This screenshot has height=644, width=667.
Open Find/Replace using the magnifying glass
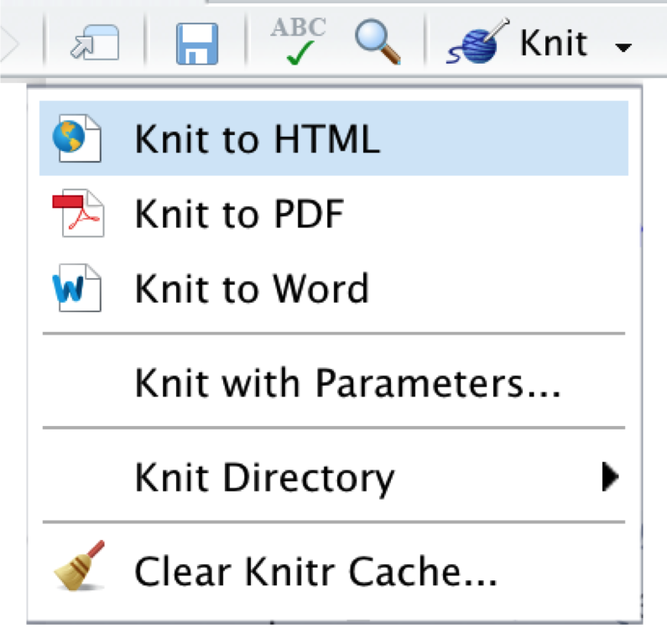click(x=377, y=40)
